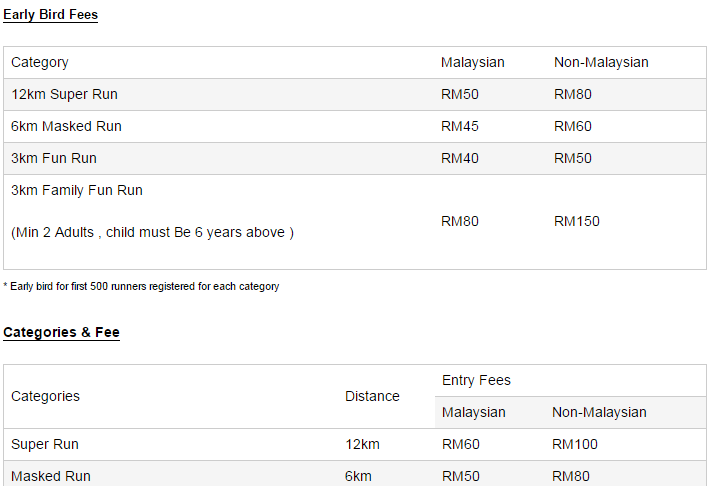Click the Min 2 Adults requirement note
The image size is (715, 486).
[x=152, y=232]
